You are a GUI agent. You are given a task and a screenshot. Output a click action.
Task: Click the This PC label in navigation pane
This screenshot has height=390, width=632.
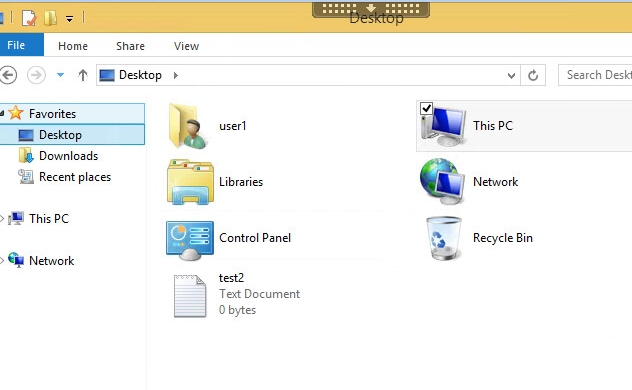point(49,218)
